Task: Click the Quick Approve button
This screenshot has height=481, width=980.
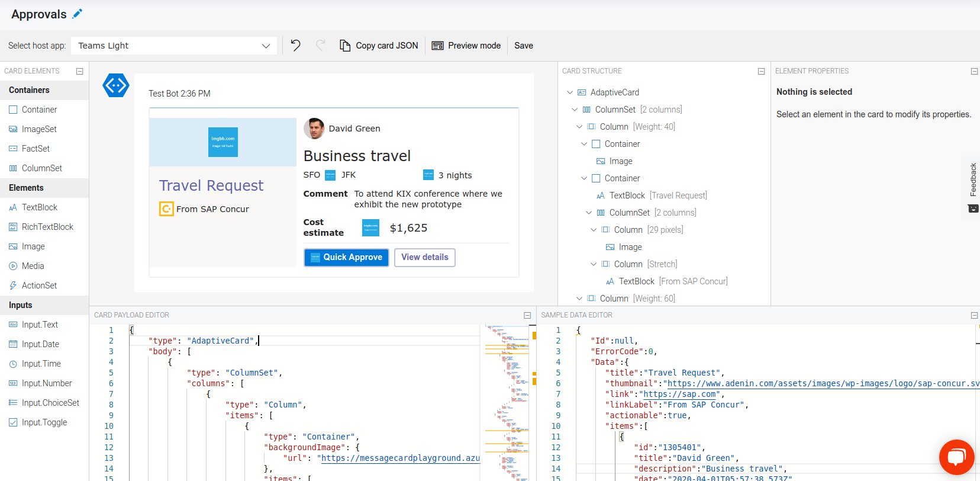Action: pos(346,257)
